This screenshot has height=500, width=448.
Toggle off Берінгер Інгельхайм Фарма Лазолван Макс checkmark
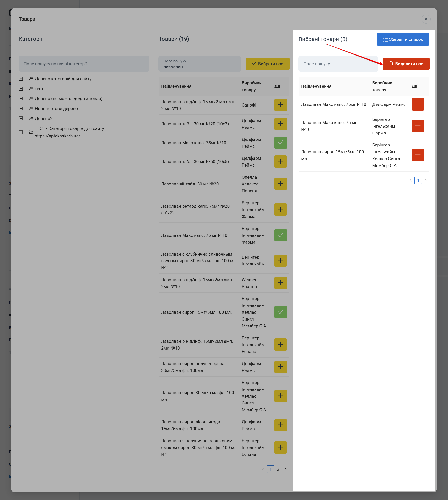(280, 235)
